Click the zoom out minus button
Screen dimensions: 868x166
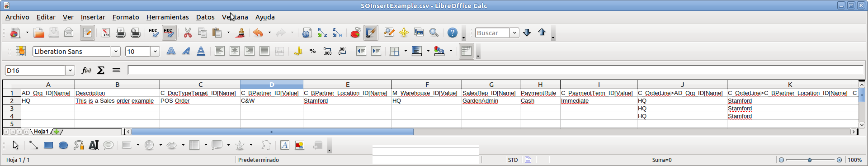click(x=781, y=160)
